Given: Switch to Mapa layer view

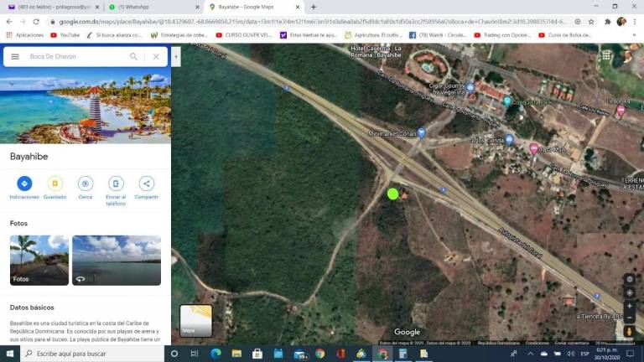Looking at the screenshot, I should tap(196, 320).
